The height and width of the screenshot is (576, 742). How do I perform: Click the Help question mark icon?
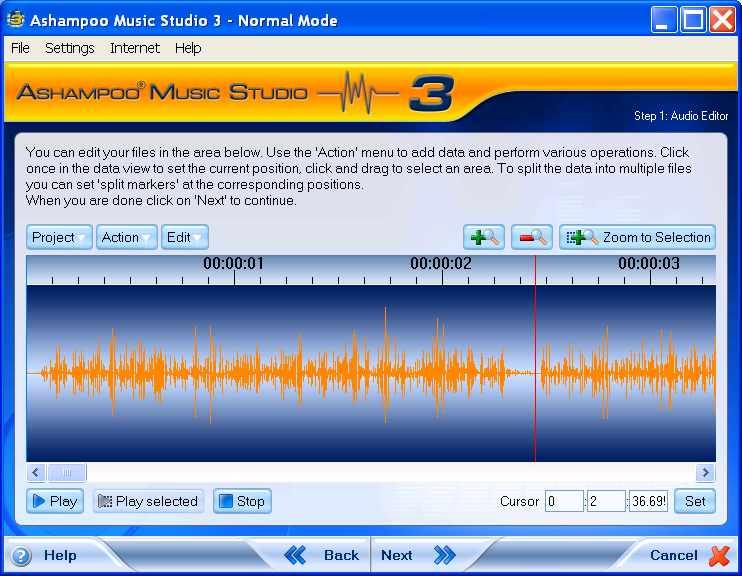point(21,556)
